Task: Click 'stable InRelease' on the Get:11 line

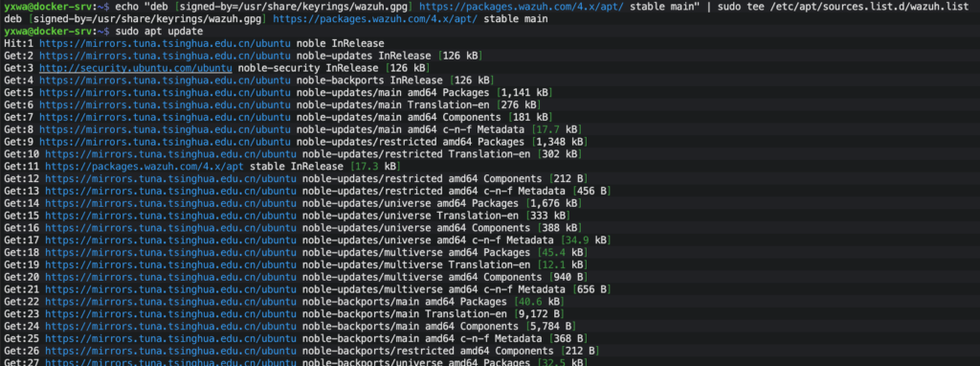Action: [x=297, y=167]
